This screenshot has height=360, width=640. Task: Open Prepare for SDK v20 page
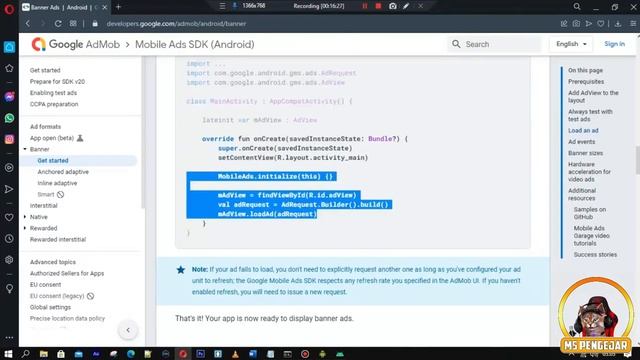point(57,82)
